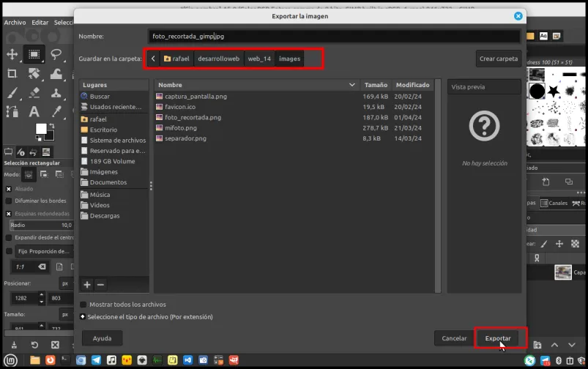Open the Archivo menu
The height and width of the screenshot is (369, 588).
click(15, 23)
